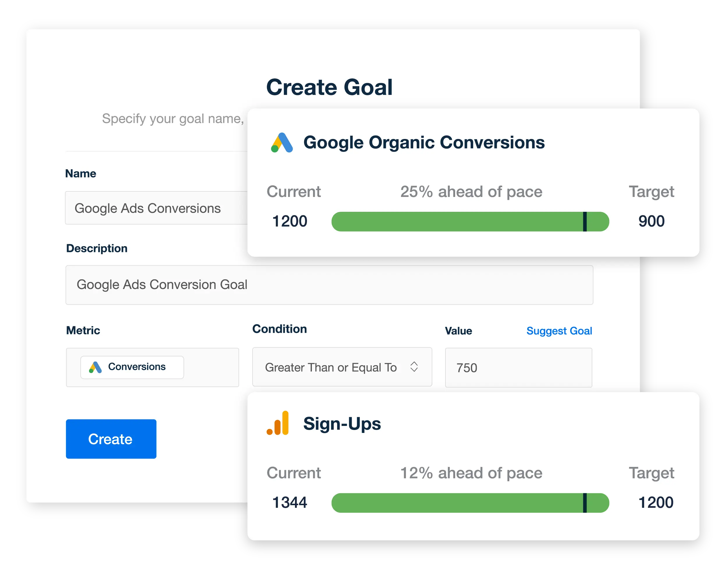The height and width of the screenshot is (571, 728).
Task: Focus the Description field
Action: (x=329, y=285)
